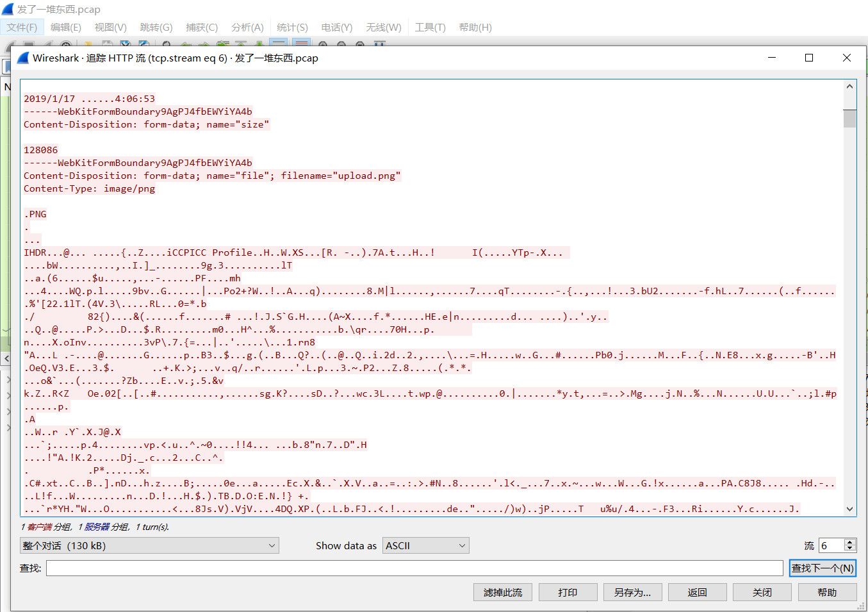
Task: Maximize the follow HTTP stream dialog
Action: click(x=809, y=58)
